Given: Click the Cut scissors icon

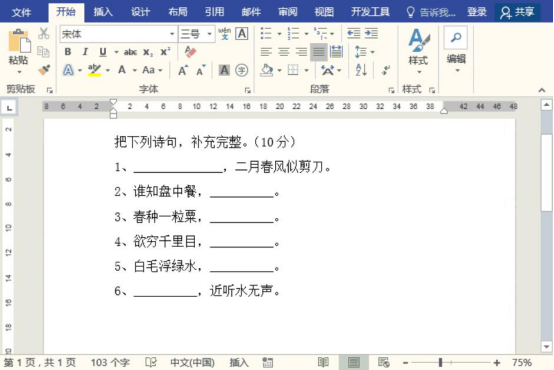Looking at the screenshot, I should 43,34.
